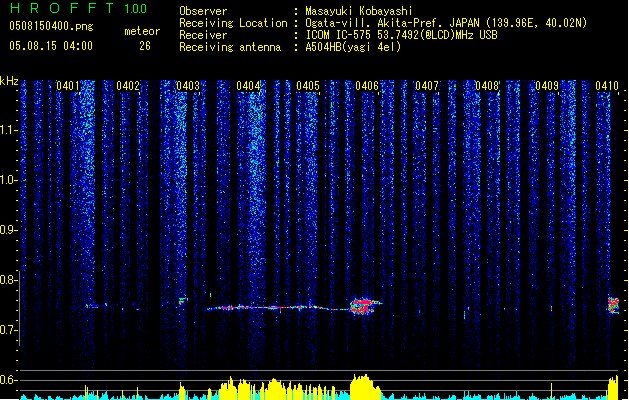Click the 0407 time marker
This screenshot has height=400, width=629.
click(427, 86)
